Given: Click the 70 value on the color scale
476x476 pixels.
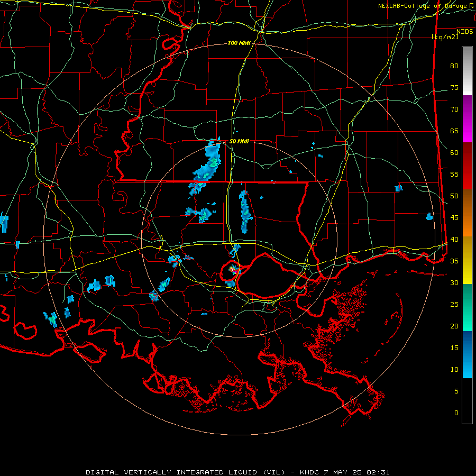Looking at the screenshot, I should [454, 109].
